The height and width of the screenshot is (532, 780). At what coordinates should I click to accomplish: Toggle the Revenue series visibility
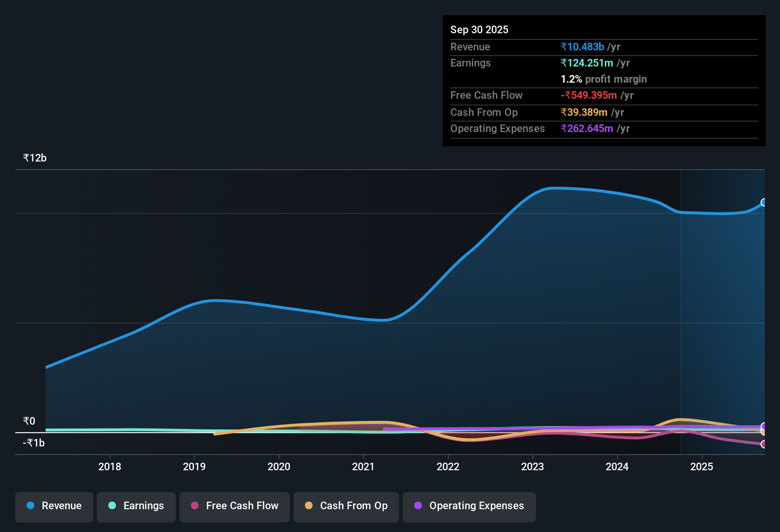[x=54, y=506]
